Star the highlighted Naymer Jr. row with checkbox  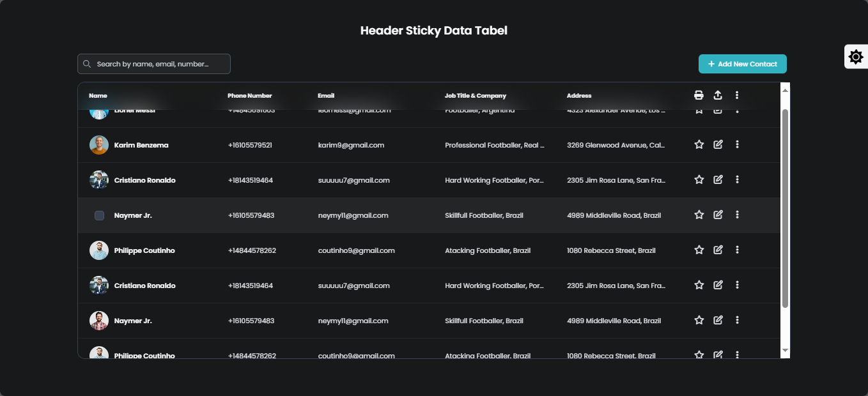pyautogui.click(x=699, y=215)
